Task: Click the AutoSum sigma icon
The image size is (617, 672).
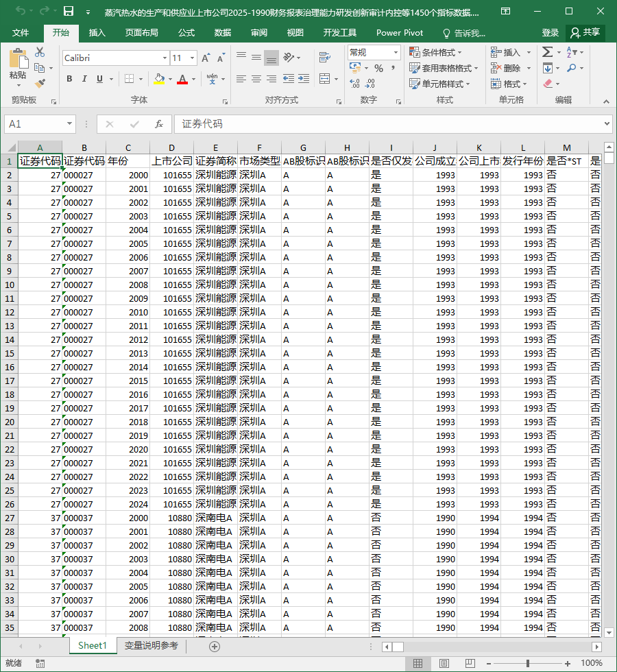Action: coord(547,52)
